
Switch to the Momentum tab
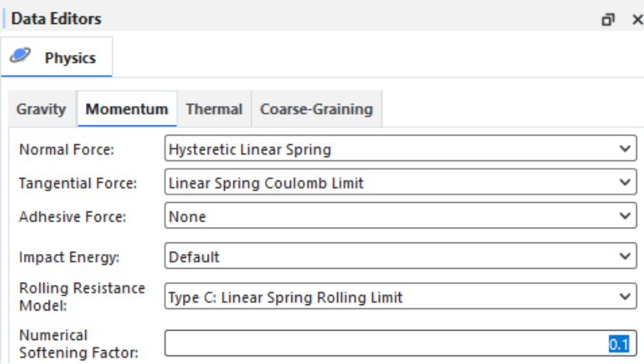tap(127, 108)
